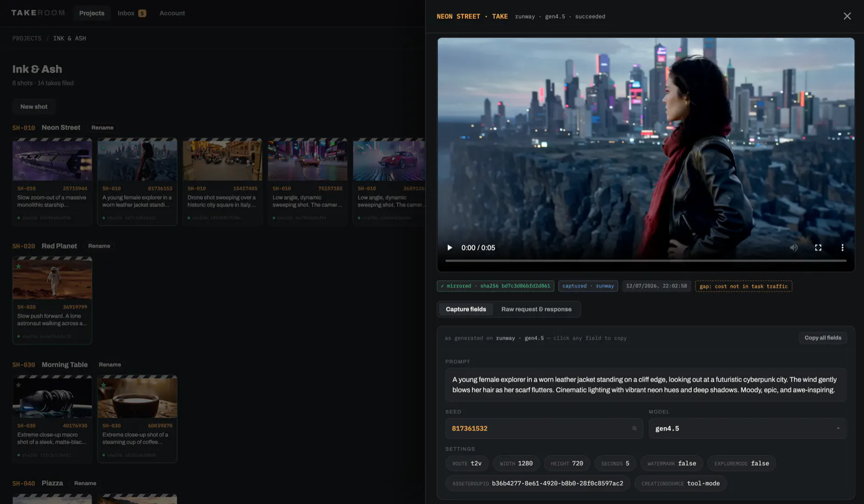Copy the prompt text field
The image size is (864, 504).
(645, 385)
